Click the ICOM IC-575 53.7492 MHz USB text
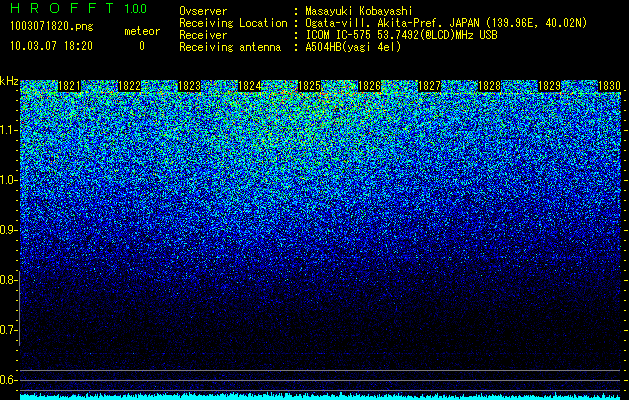629x400 pixels. pyautogui.click(x=401, y=35)
